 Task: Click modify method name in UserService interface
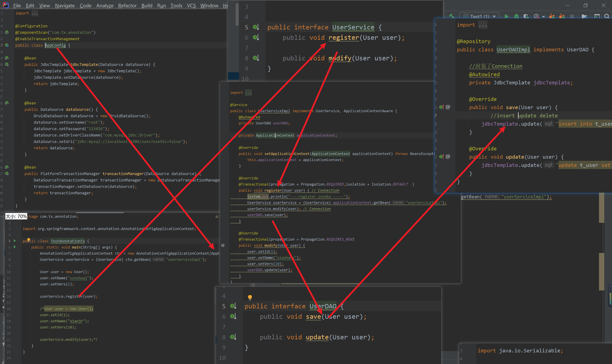click(340, 58)
